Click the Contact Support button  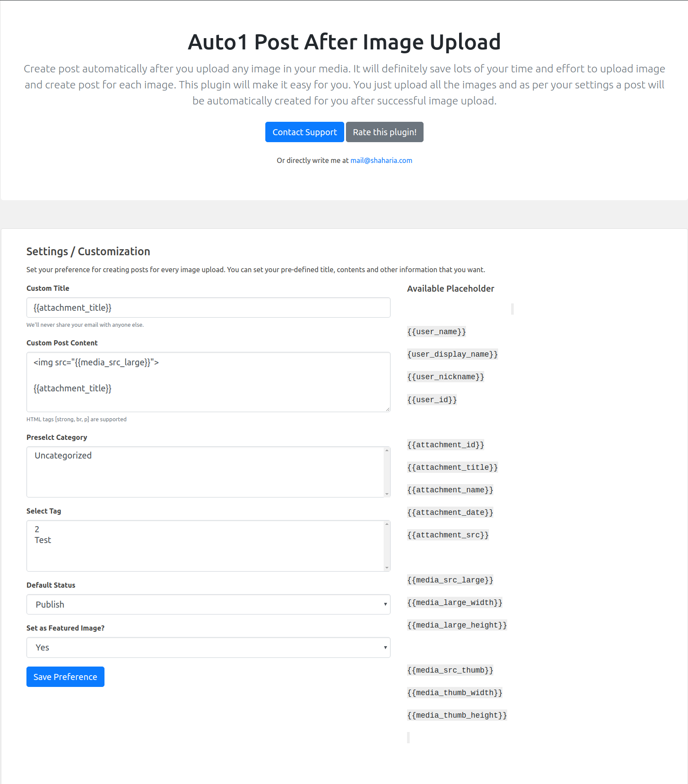pyautogui.click(x=304, y=132)
